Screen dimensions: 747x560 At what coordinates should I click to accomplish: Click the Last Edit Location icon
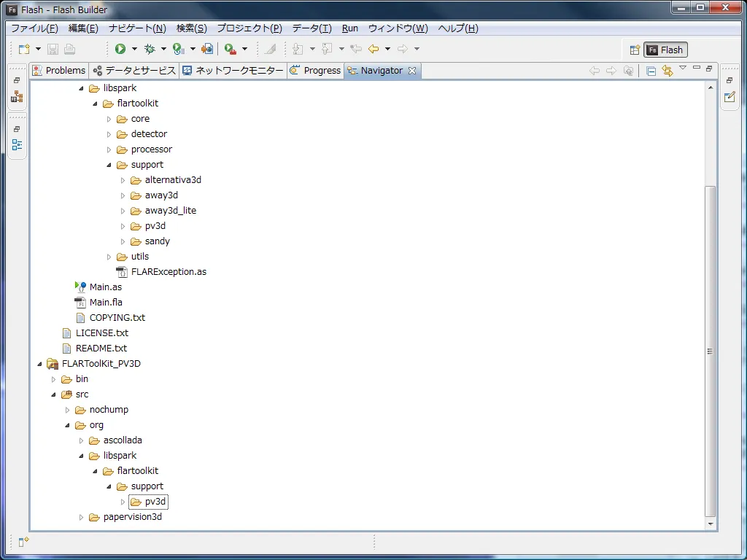point(356,49)
